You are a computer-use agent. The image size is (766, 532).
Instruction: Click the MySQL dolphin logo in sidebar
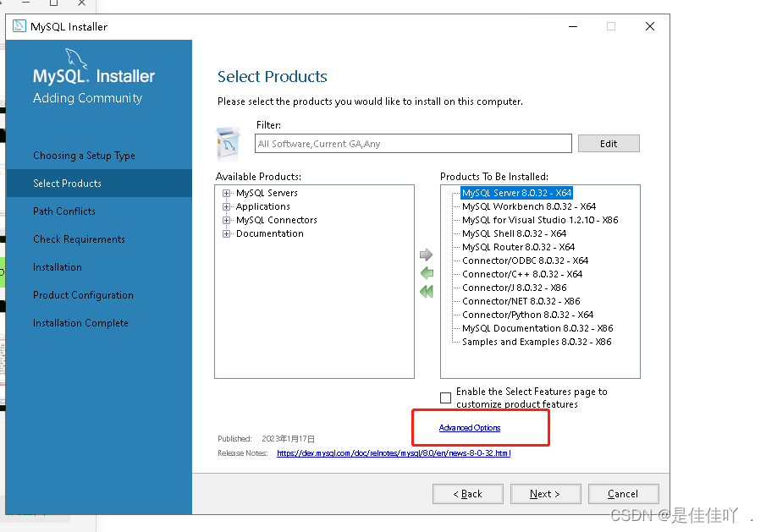pyautogui.click(x=75, y=58)
